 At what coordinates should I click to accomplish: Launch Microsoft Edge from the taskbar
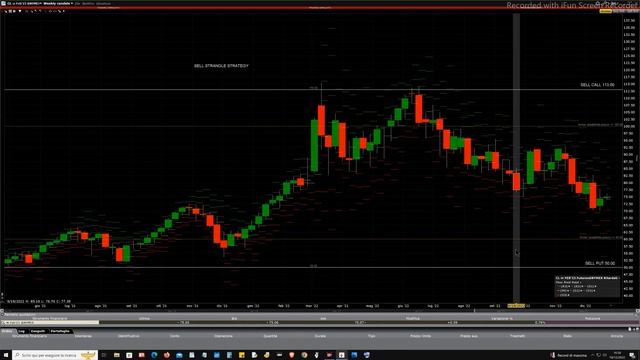[x=154, y=355]
